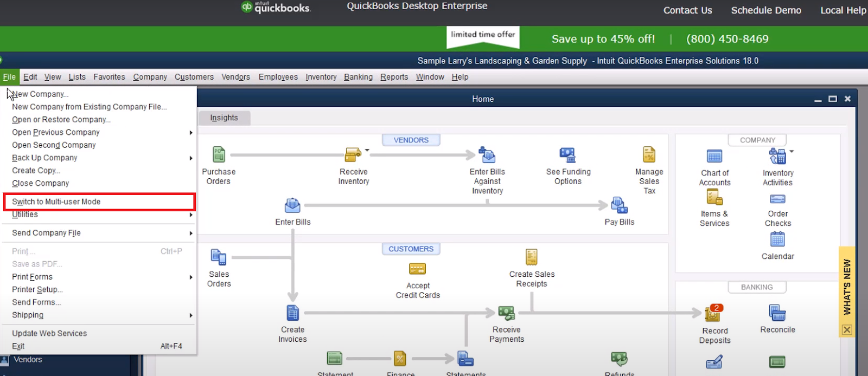Image resolution: width=868 pixels, height=376 pixels.
Task: Open Chart of Accounts icon
Action: pyautogui.click(x=714, y=157)
